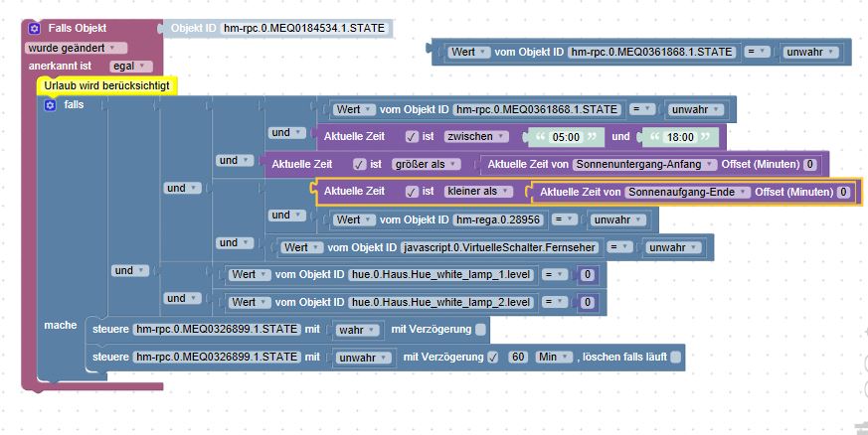Select object ID hm-rega.0.28956
868x435 pixels.
498,220
